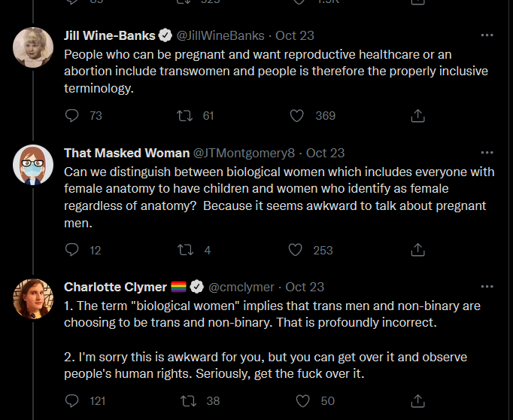Open Jill Wine-Banks' profile picture
Screen dimensions: 513x420
(x=33, y=47)
